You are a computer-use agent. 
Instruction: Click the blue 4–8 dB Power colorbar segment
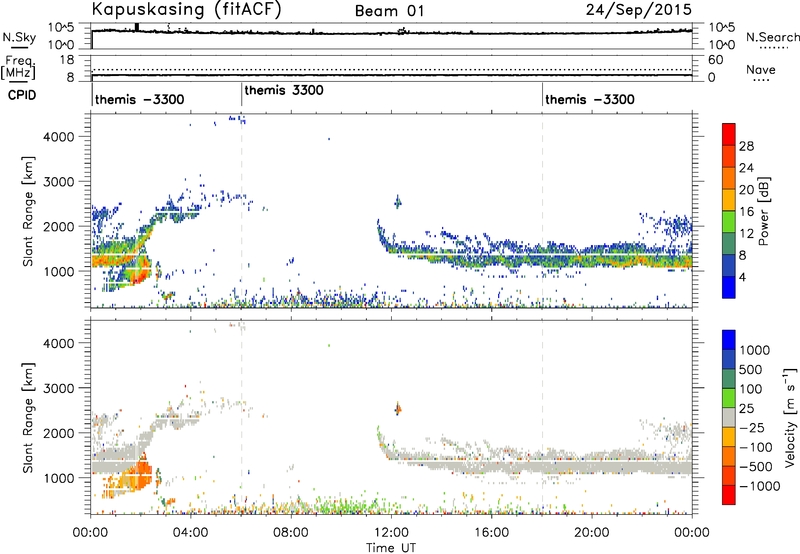pyautogui.click(x=729, y=265)
